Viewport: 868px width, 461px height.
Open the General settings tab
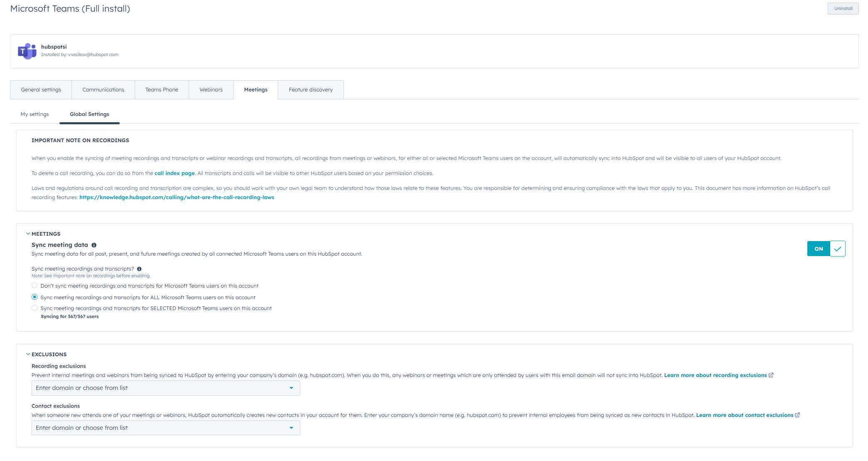tap(41, 90)
